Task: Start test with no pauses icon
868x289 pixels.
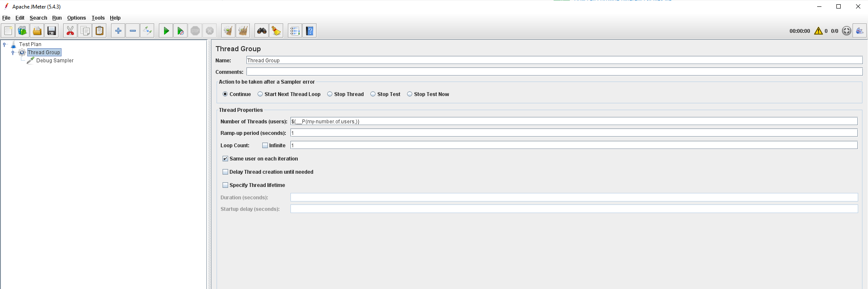Action: click(181, 31)
